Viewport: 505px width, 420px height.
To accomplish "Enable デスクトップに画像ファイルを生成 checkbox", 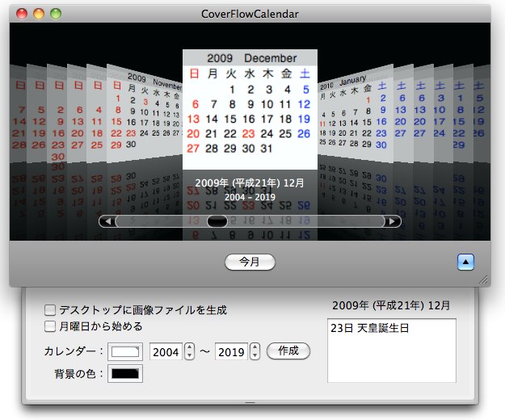I will [x=50, y=310].
